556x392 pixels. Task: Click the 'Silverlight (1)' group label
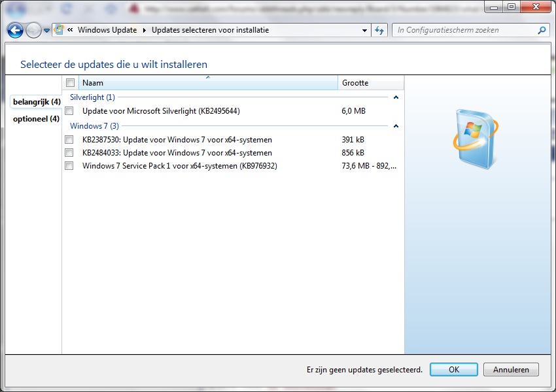point(92,97)
